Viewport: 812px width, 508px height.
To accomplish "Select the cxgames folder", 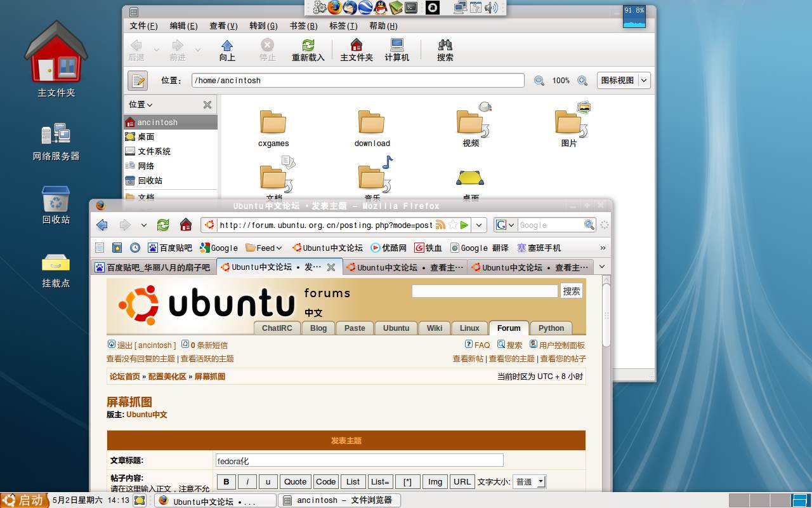I will (x=273, y=129).
